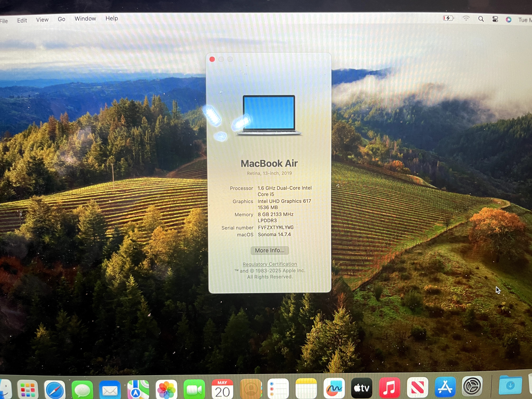Screen dimensions: 532x399
Task: Open Safari from the Dock
Action: coord(55,388)
